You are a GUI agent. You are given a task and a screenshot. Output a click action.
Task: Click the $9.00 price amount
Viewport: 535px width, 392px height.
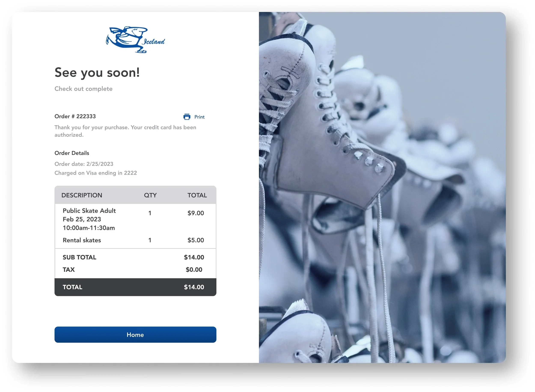click(x=195, y=213)
